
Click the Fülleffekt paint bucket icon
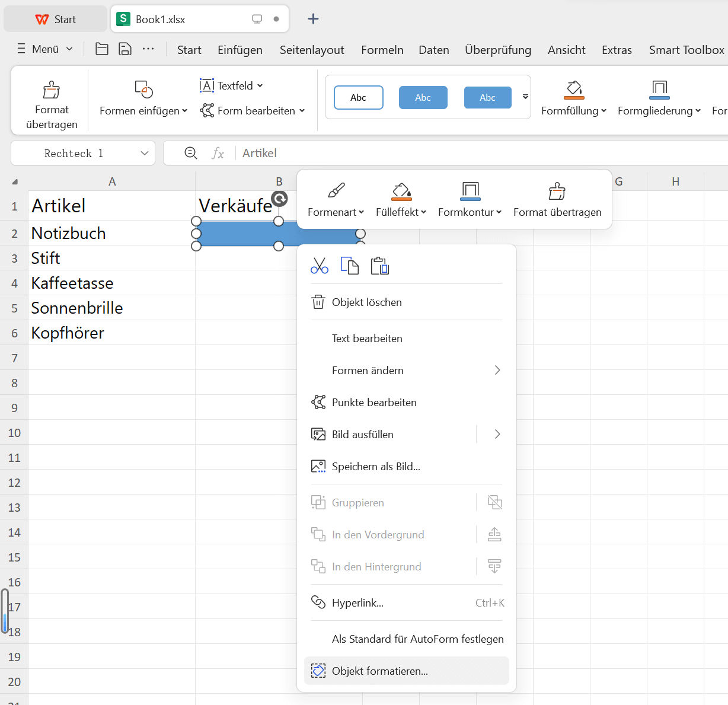coord(401,191)
